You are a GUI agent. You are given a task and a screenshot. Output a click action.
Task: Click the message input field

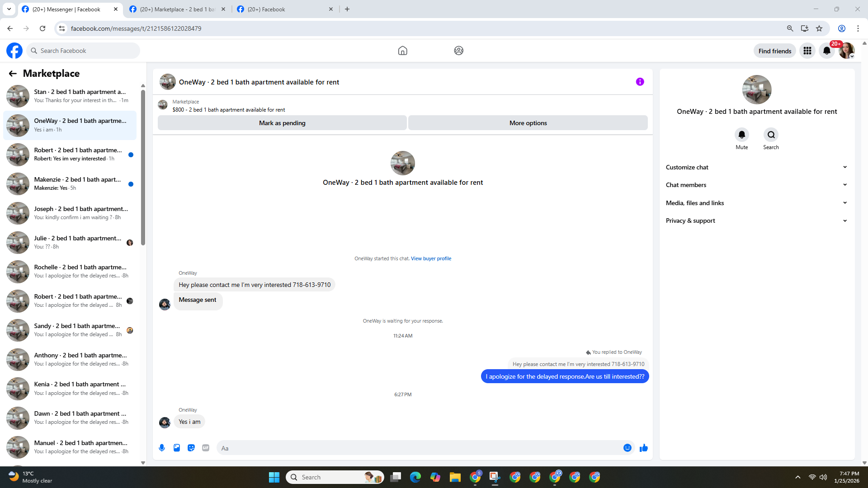[x=419, y=448]
